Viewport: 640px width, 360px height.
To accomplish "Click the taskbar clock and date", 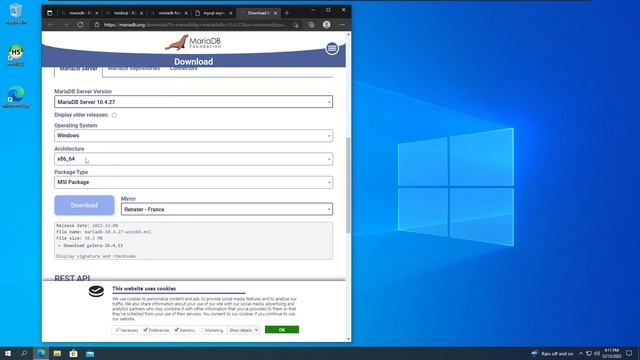I will tap(611, 353).
